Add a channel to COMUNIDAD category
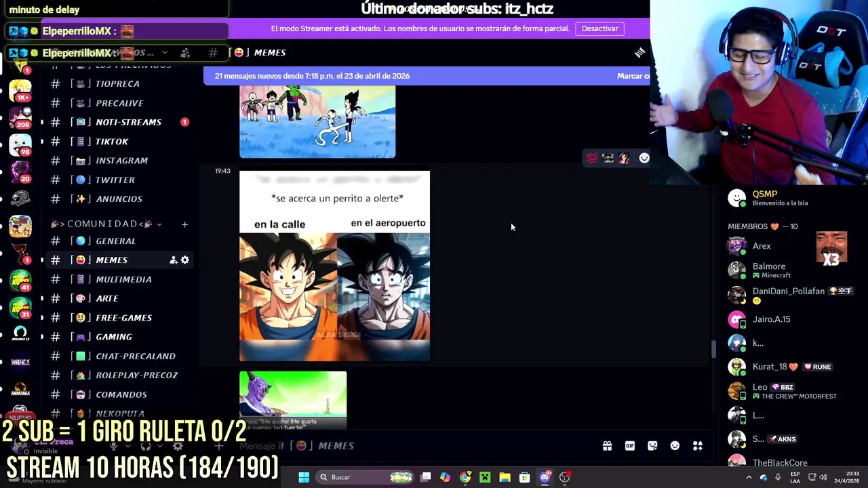The image size is (868, 488). tap(184, 224)
